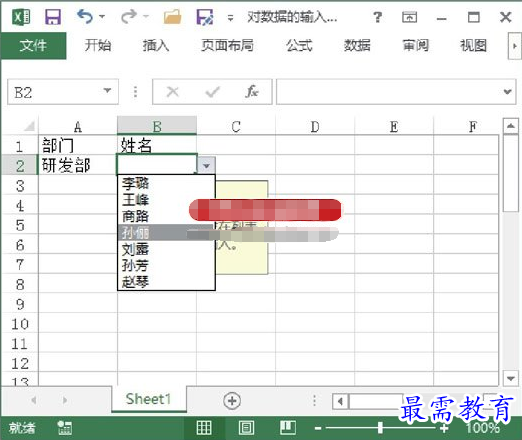Confirm entry with checkmark icon
The width and height of the screenshot is (522, 440).
212,92
